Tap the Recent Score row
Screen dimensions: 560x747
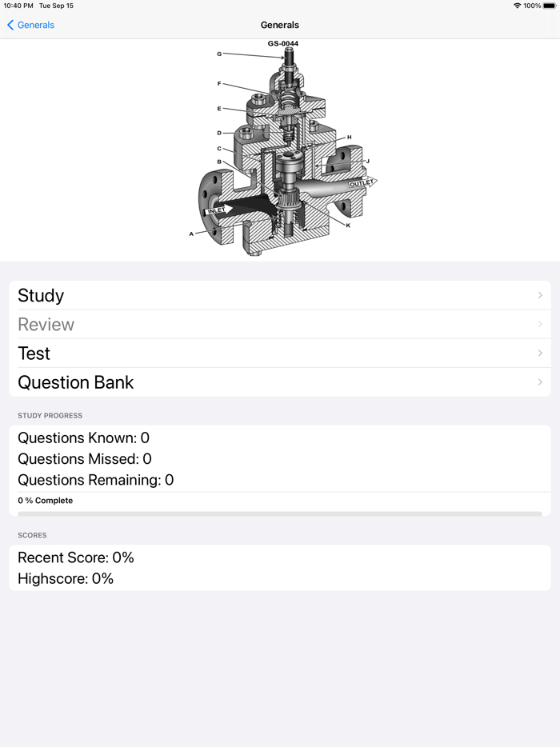click(76, 557)
